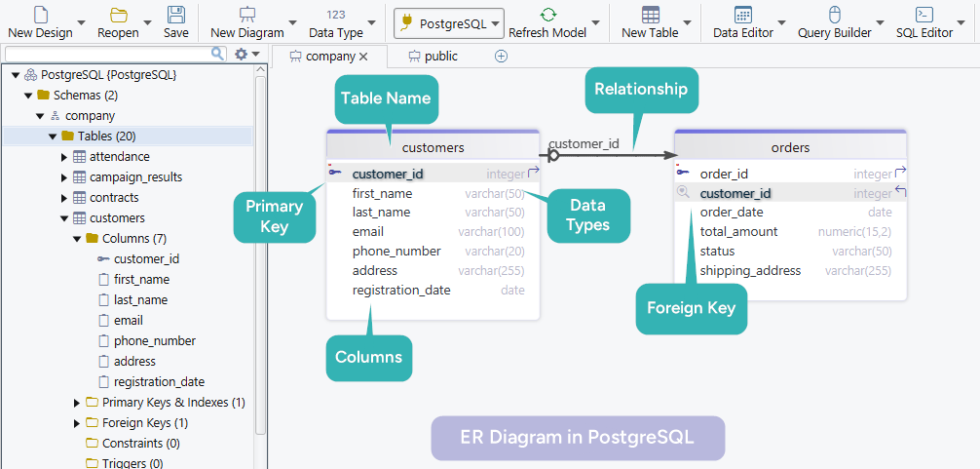
Task: Open the Reopen folder icon
Action: (118, 15)
